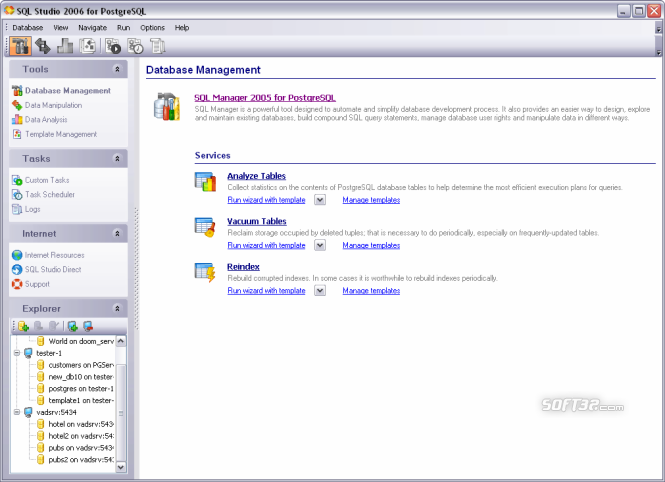Select Template Management in Tools panel

(x=54, y=134)
